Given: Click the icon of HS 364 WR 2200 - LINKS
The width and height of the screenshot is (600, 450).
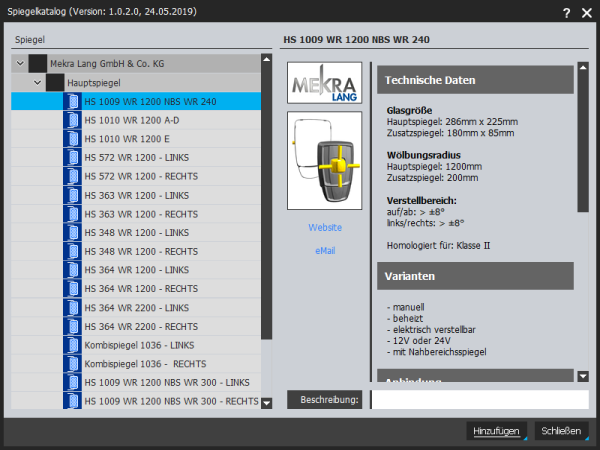Looking at the screenshot, I should click(72, 308).
